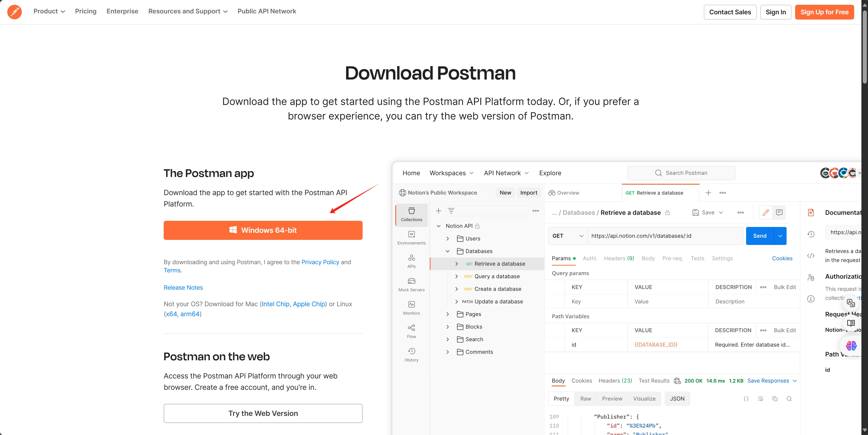Click the request URL field
This screenshot has height=435, width=868.
tap(665, 236)
